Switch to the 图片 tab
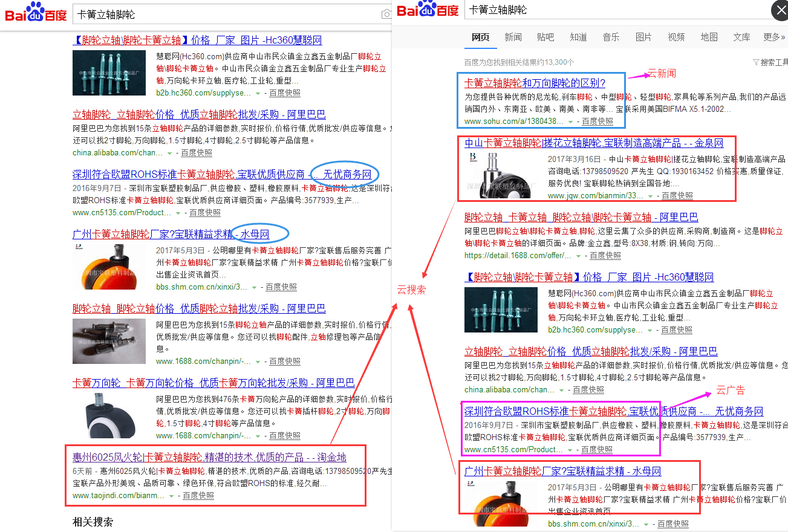 (643, 37)
